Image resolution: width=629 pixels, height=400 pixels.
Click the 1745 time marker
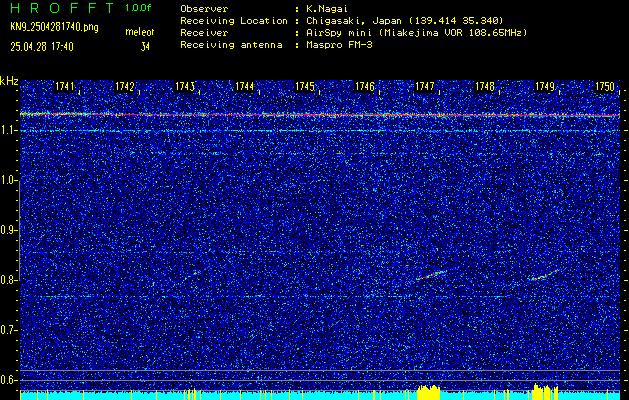[305, 86]
